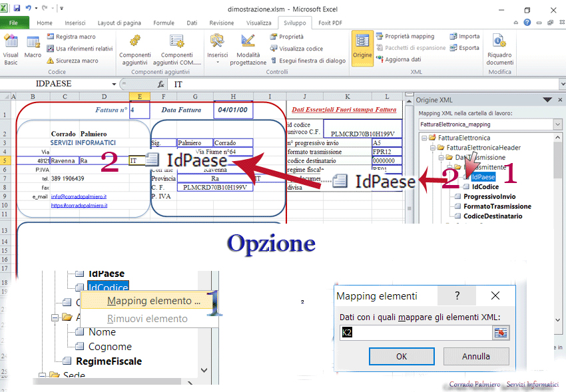
Task: Select column E header
Action: click(x=139, y=97)
